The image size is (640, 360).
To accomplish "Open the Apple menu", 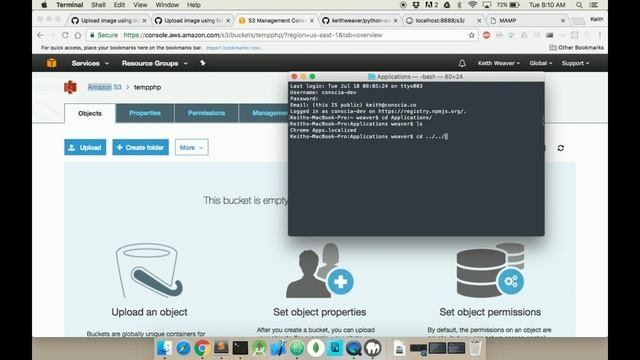I will [44, 5].
